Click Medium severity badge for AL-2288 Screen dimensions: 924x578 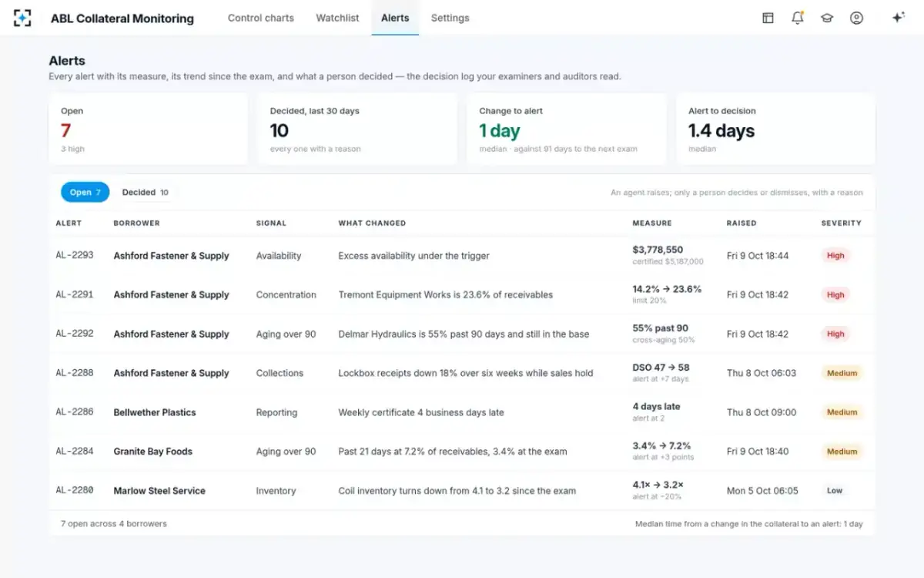[x=842, y=373]
